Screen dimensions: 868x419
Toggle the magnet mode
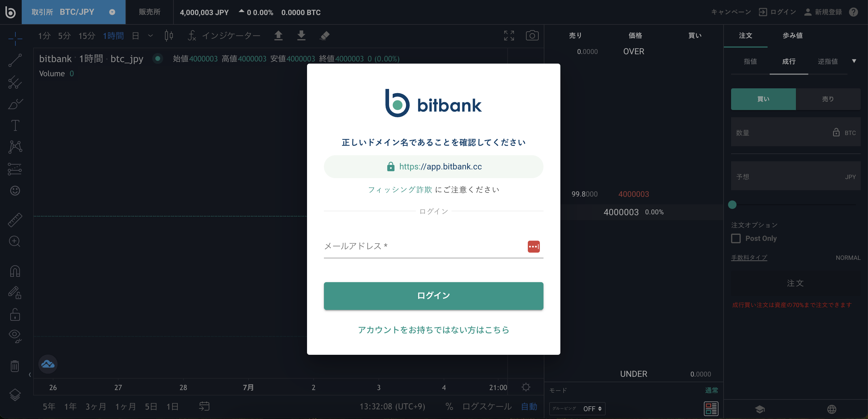pyautogui.click(x=15, y=271)
